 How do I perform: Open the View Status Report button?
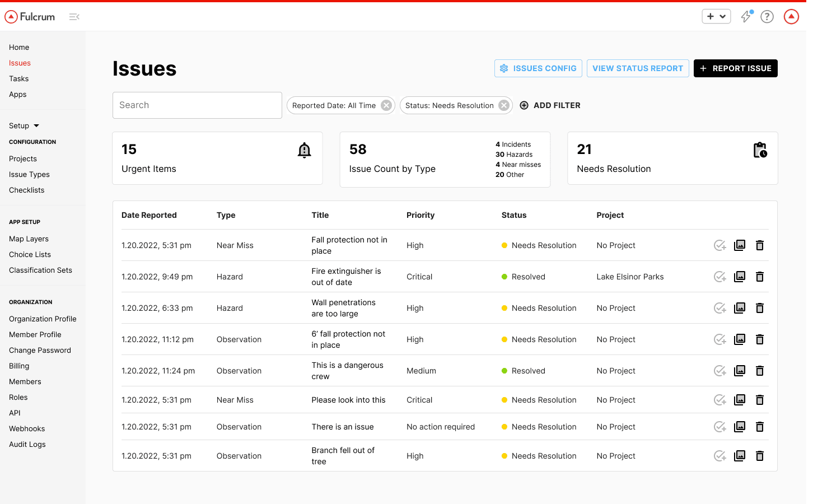637,68
